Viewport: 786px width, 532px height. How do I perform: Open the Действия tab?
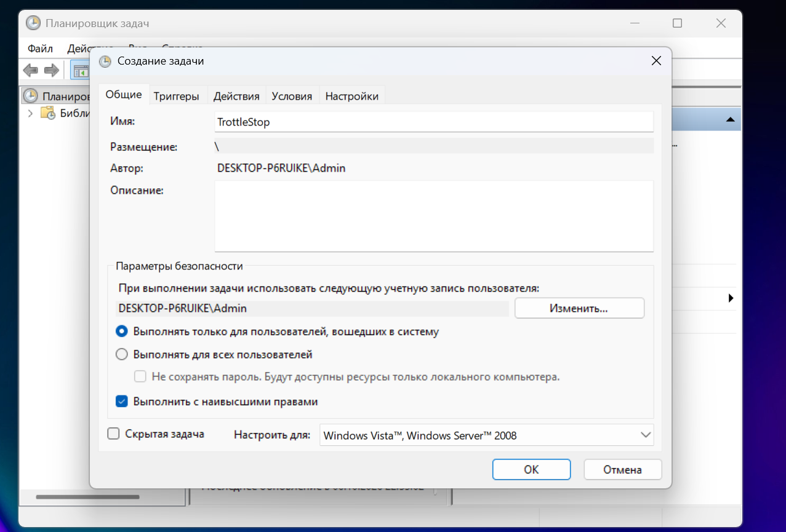(236, 96)
